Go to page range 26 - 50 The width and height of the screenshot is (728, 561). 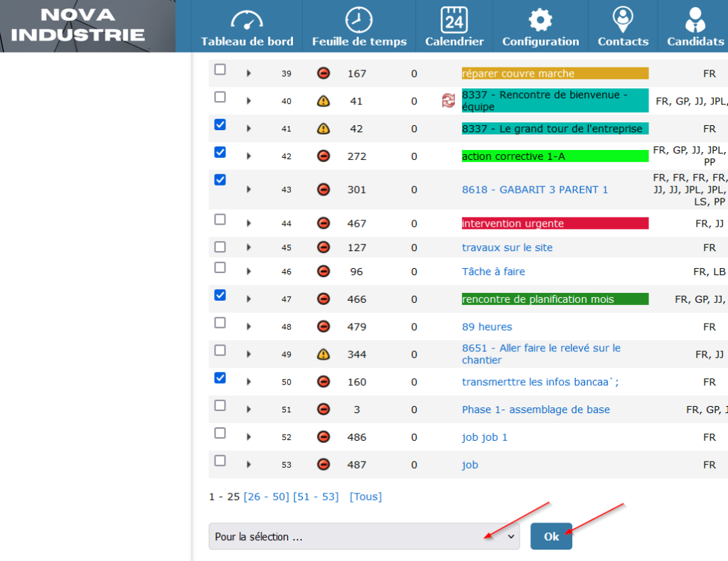pyautogui.click(x=267, y=496)
